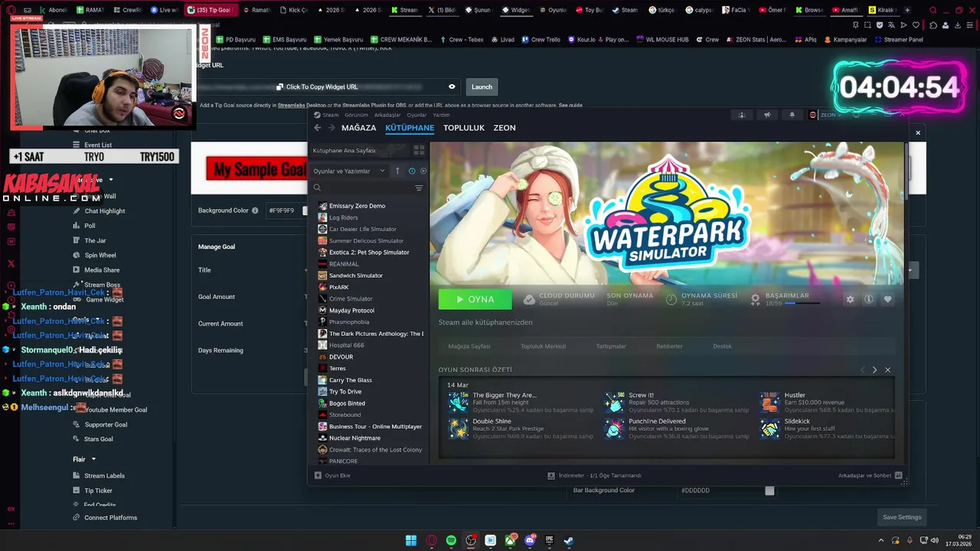Select the Double Shine achievement icon
This screenshot has width=980, height=551.
(x=459, y=429)
